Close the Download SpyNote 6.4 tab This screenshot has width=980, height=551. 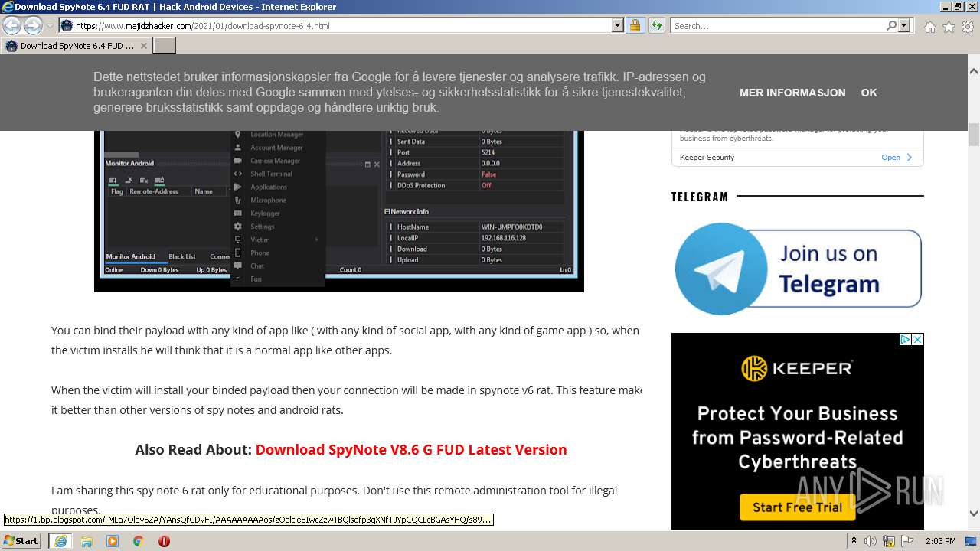click(143, 46)
